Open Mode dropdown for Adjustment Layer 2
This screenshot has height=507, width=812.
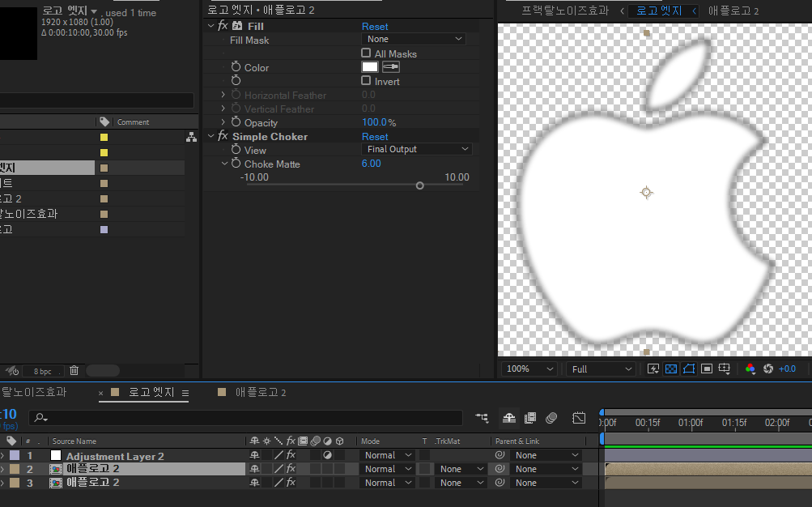[x=388, y=455]
